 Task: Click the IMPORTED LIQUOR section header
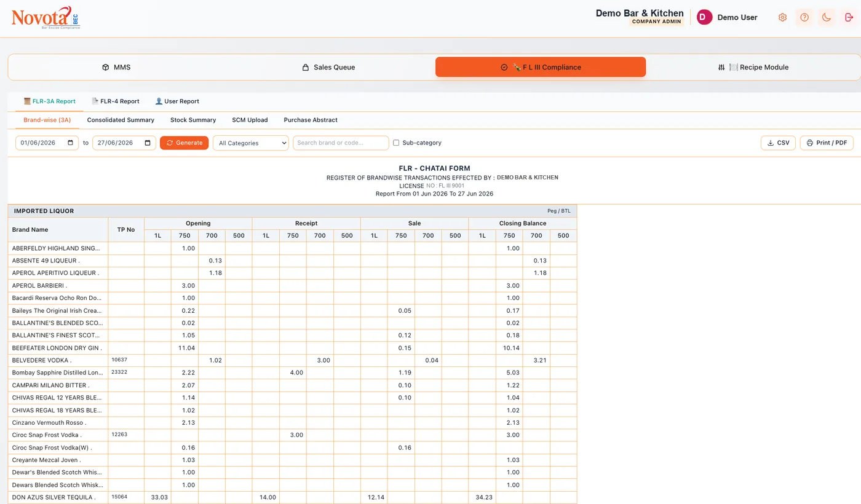[293, 211]
